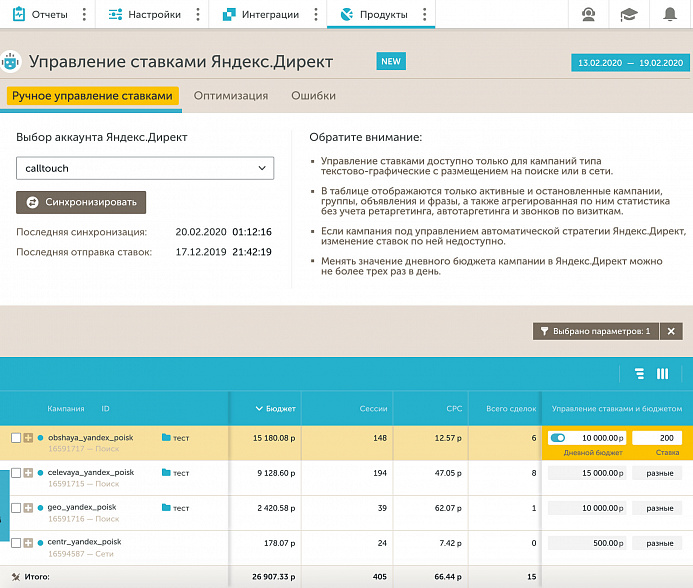
Task: Open the Отчеты menu
Action: [40, 15]
